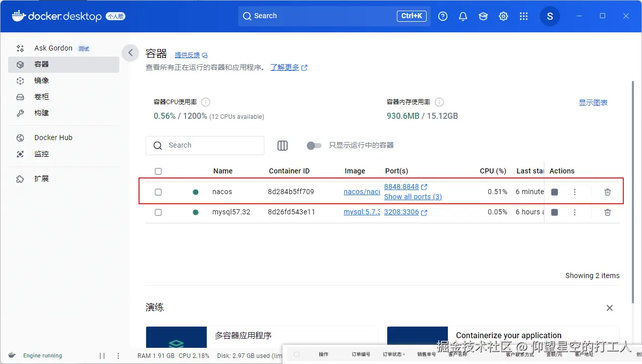Viewport: 642px width, 364px height.
Task: Click the top Search bar
Action: 334,16
